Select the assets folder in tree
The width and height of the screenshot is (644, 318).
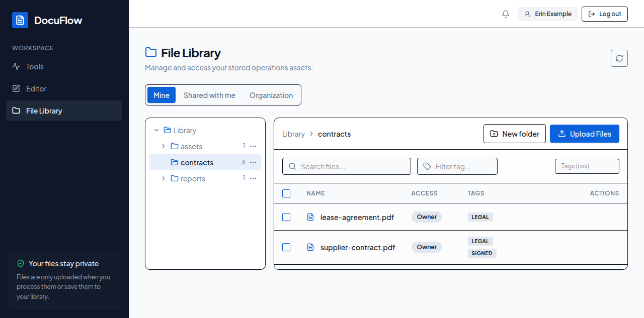205,146
